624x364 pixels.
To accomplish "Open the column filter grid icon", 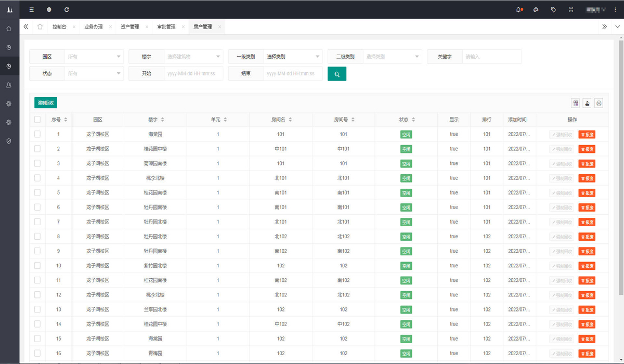I will (575, 103).
